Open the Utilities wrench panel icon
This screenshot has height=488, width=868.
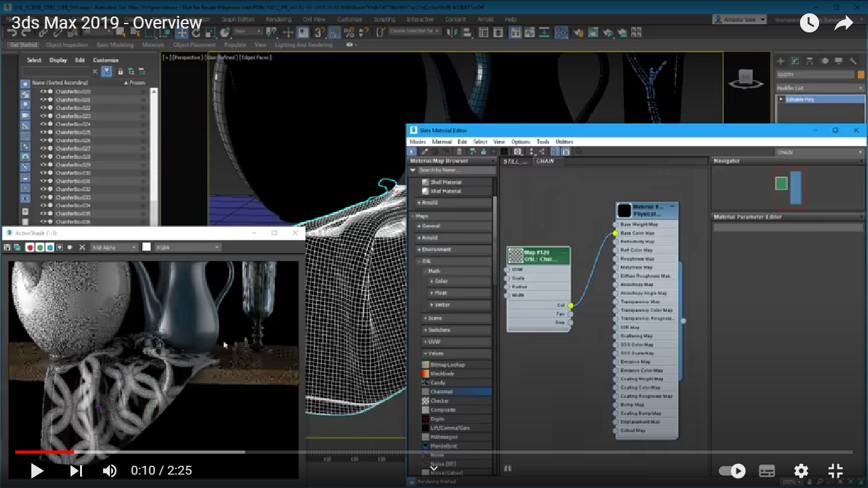tap(853, 61)
